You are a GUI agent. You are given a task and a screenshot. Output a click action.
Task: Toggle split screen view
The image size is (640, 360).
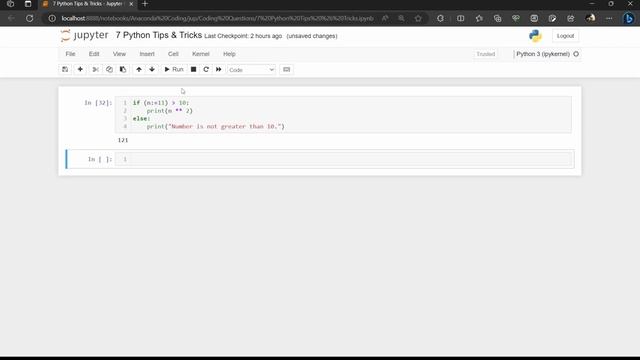click(x=460, y=18)
